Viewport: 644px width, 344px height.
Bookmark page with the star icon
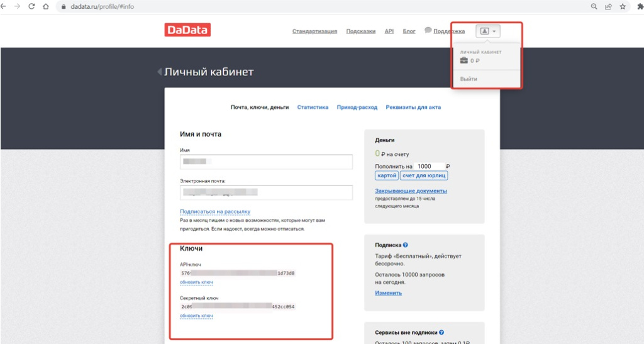click(x=623, y=6)
